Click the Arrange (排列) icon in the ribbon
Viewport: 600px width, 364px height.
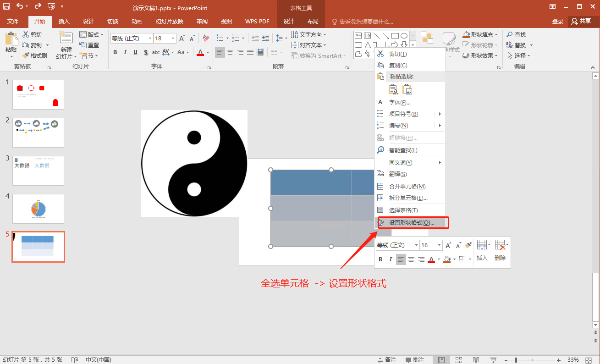427,39
